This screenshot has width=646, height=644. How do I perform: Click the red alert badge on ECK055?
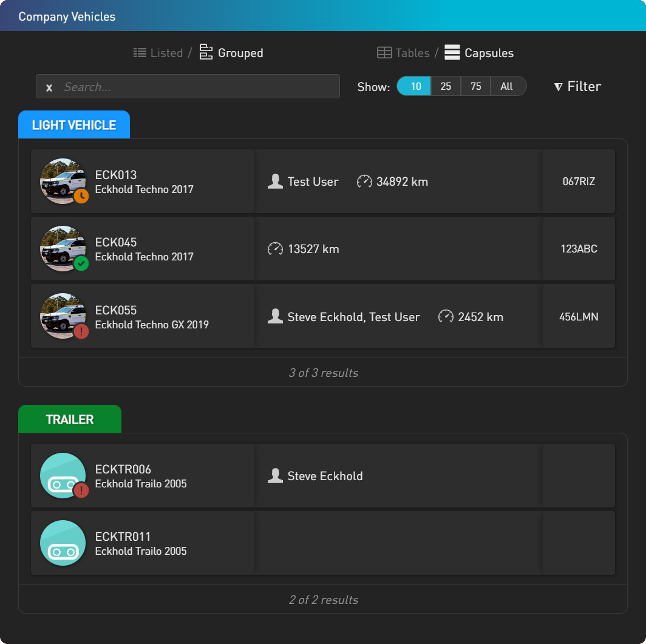(x=81, y=331)
